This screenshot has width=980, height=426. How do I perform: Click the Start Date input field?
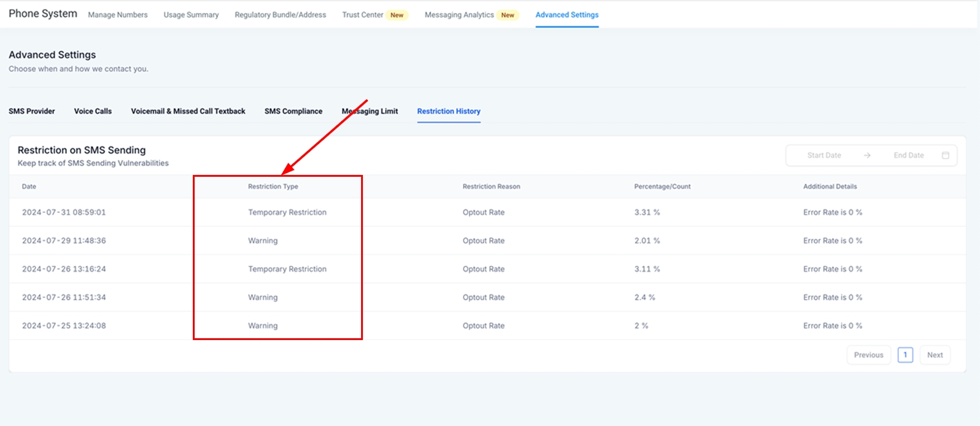[x=824, y=155]
